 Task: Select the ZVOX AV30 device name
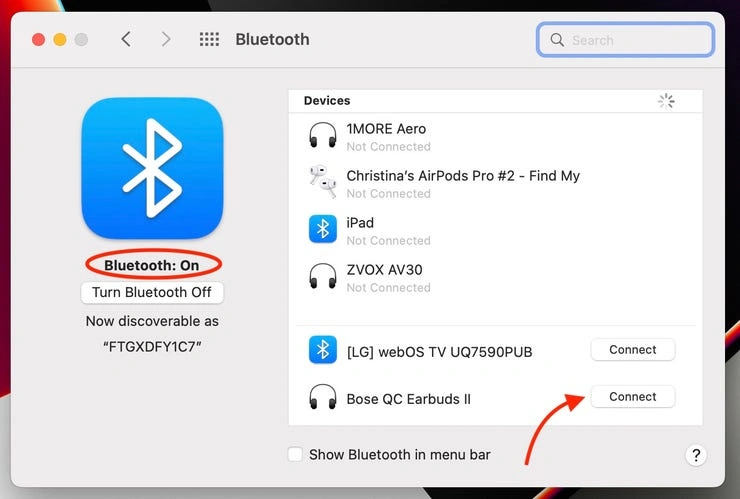(x=385, y=270)
